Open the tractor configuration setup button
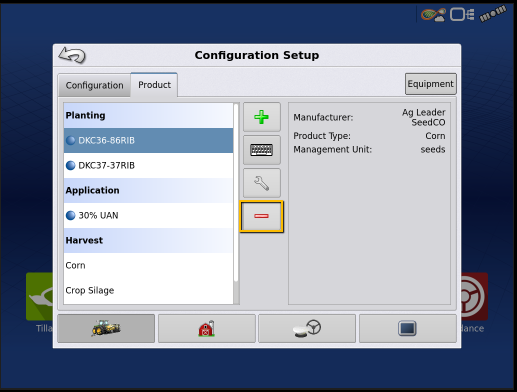The image size is (517, 392). pyautogui.click(x=106, y=328)
